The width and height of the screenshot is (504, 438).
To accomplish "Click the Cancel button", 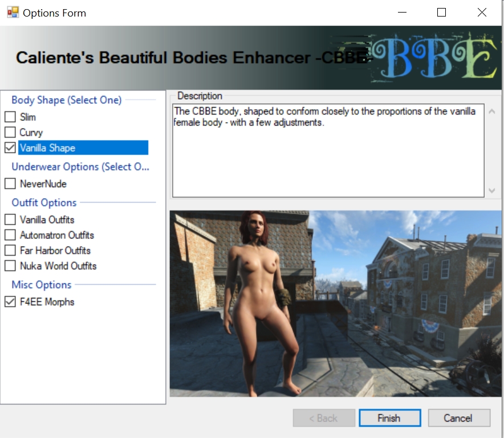I will 459,418.
